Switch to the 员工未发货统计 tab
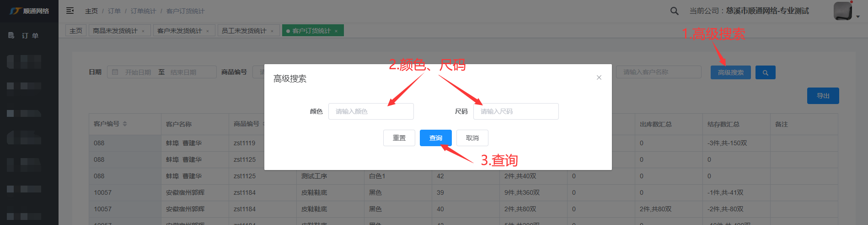The image size is (868, 225). (x=244, y=31)
